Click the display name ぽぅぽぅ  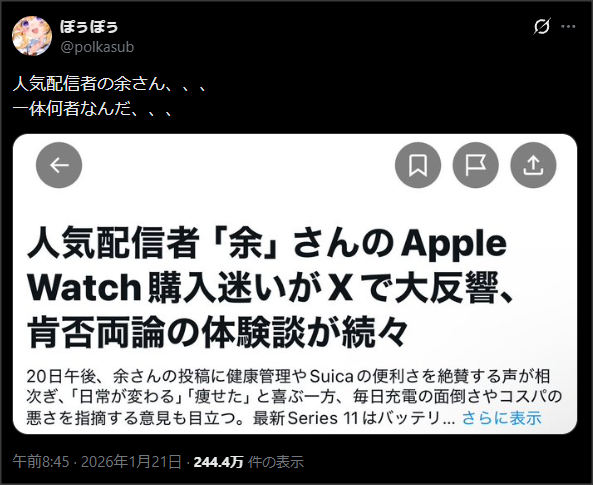(89, 27)
